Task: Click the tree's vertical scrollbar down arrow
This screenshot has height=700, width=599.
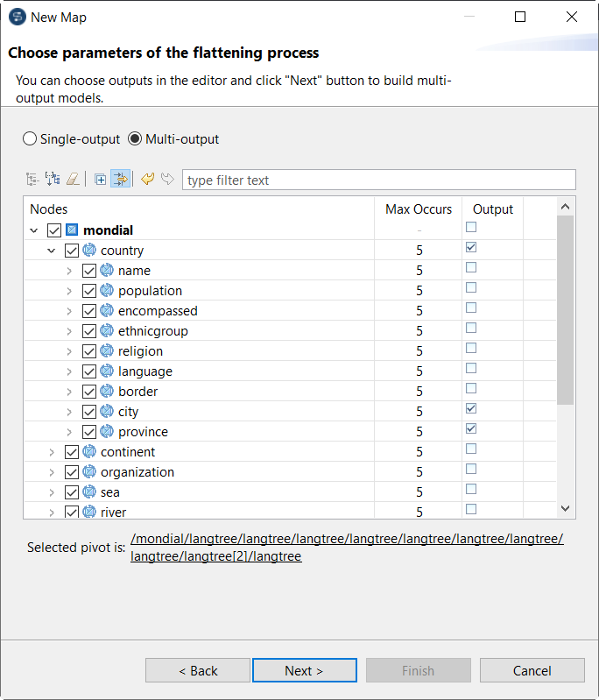Action: coord(565,509)
